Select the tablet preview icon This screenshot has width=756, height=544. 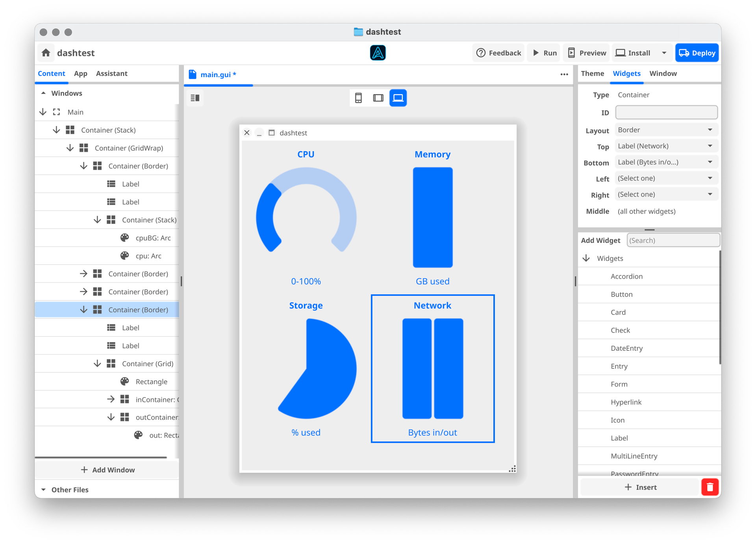378,98
